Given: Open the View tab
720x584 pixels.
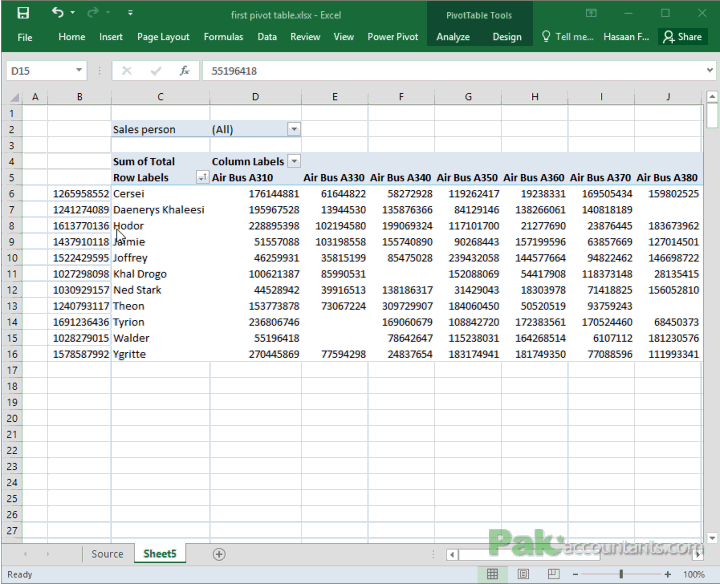Looking at the screenshot, I should [343, 37].
